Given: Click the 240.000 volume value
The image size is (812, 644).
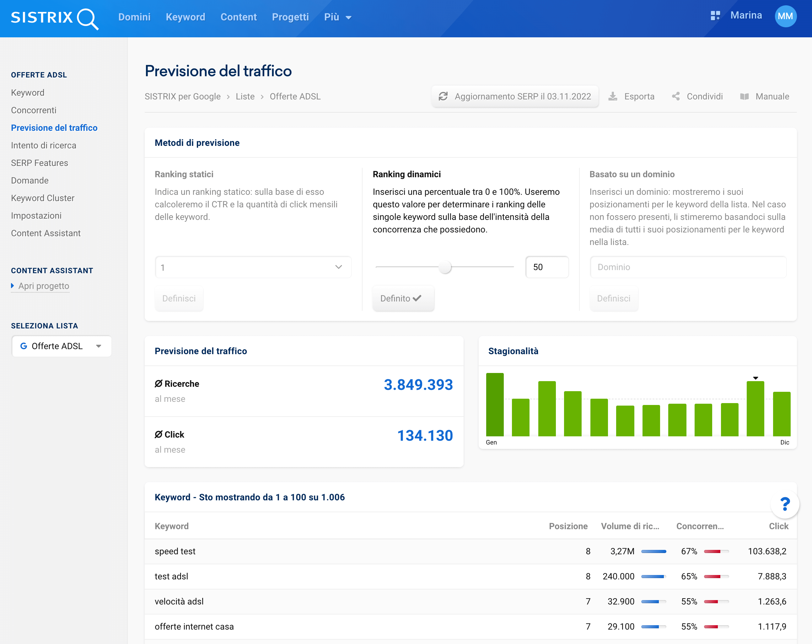Looking at the screenshot, I should tap(618, 576).
